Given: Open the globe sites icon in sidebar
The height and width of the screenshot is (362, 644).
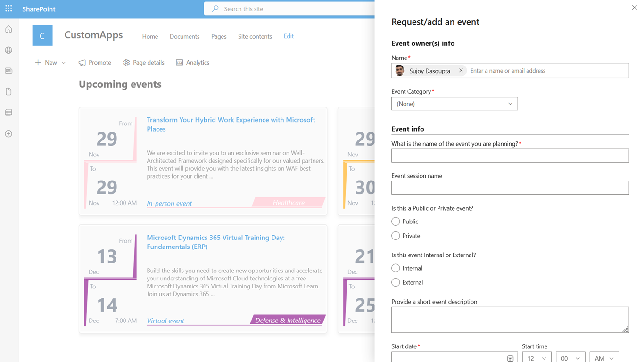Looking at the screenshot, I should tap(8, 50).
